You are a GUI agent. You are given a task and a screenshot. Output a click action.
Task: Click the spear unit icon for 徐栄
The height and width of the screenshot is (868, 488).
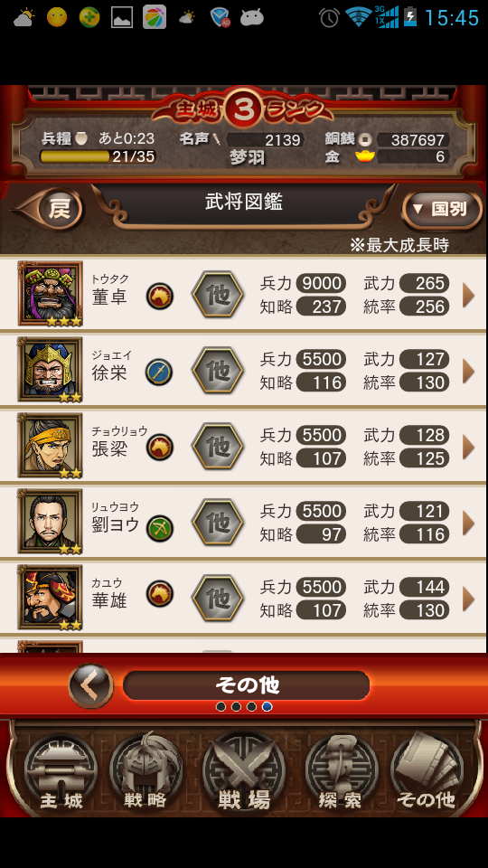pos(159,372)
